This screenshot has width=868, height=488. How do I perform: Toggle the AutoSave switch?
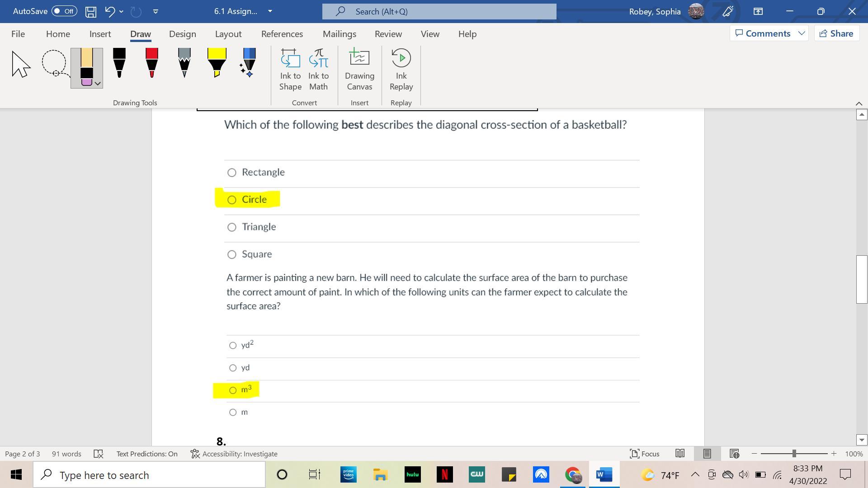[64, 11]
